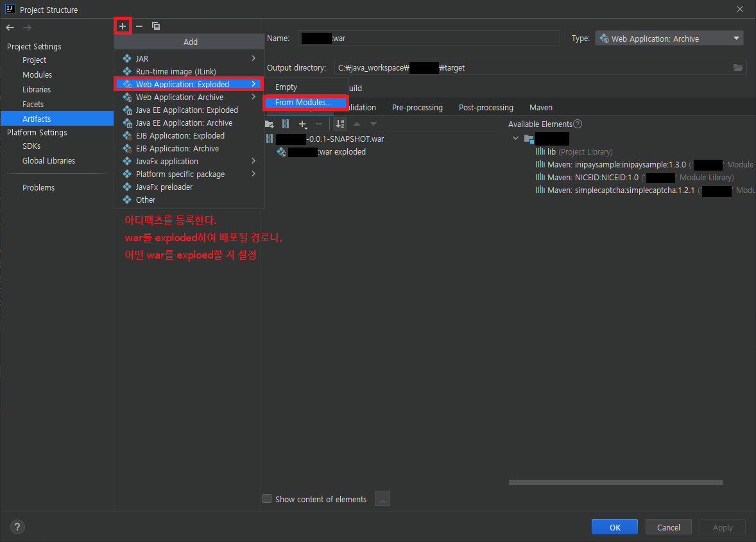Viewport: 756px width, 542px height.
Task: Switch to the Maven tab
Action: pos(540,107)
